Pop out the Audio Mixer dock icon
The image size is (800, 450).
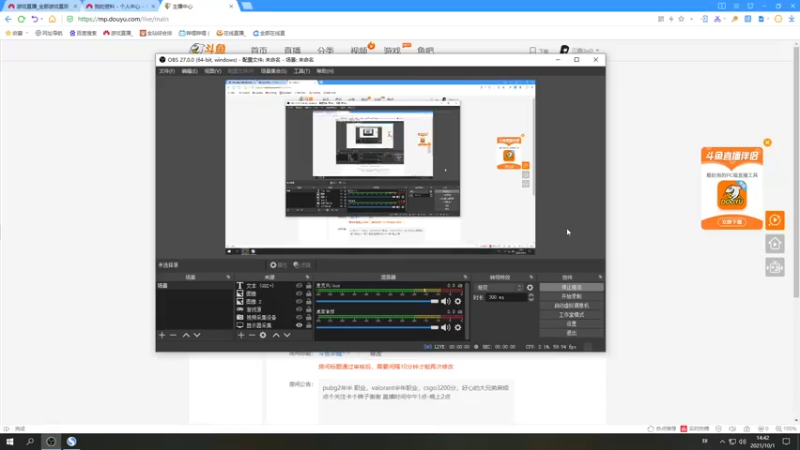pyautogui.click(x=465, y=277)
